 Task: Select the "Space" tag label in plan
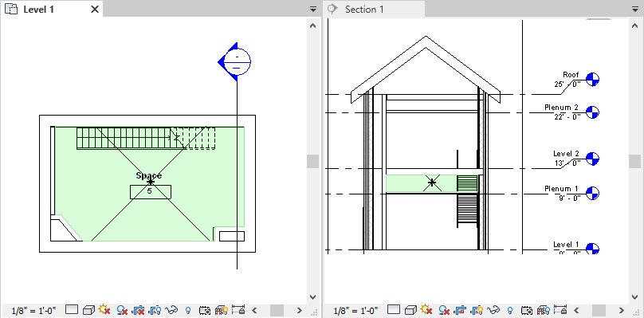point(149,176)
